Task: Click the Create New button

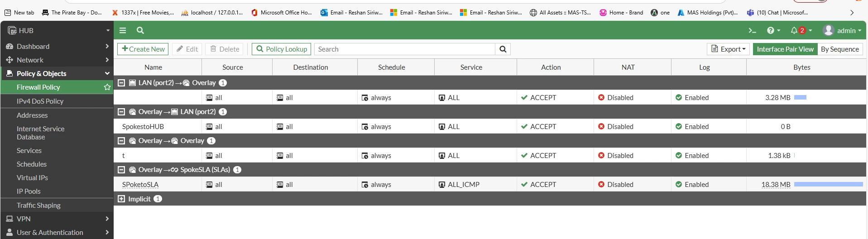Action: coord(143,49)
